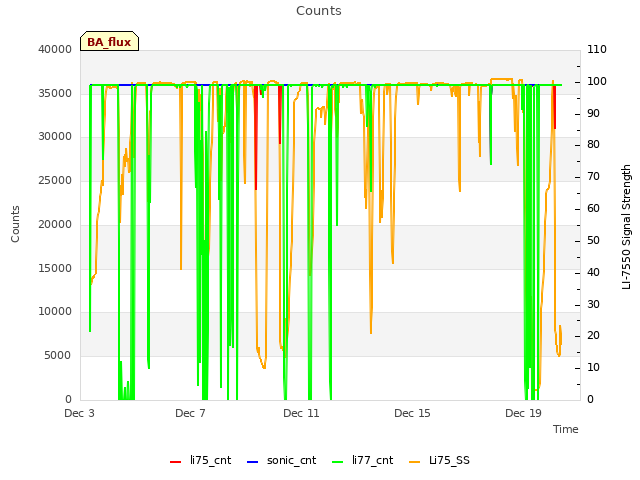The width and height of the screenshot is (640, 480).
Task: Click the 100 right axis tick label
Action: click(597, 82)
